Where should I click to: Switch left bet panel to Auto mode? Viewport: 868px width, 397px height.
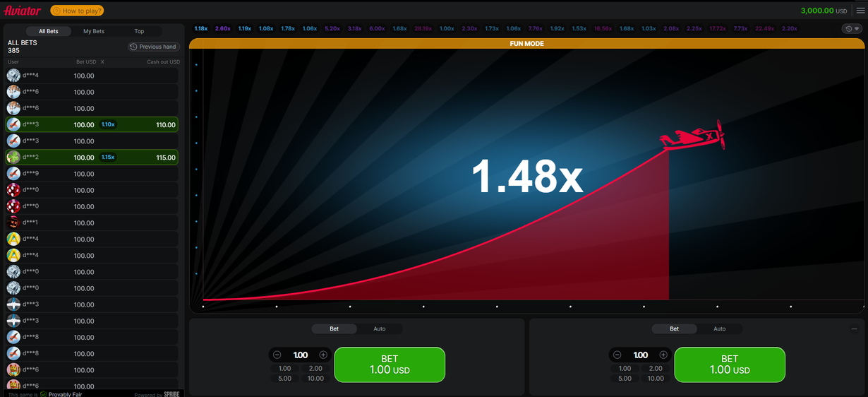point(379,328)
